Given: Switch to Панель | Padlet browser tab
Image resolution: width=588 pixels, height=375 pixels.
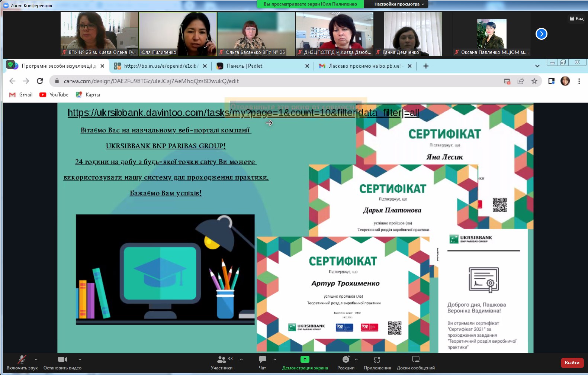Looking at the screenshot, I should click(x=263, y=66).
